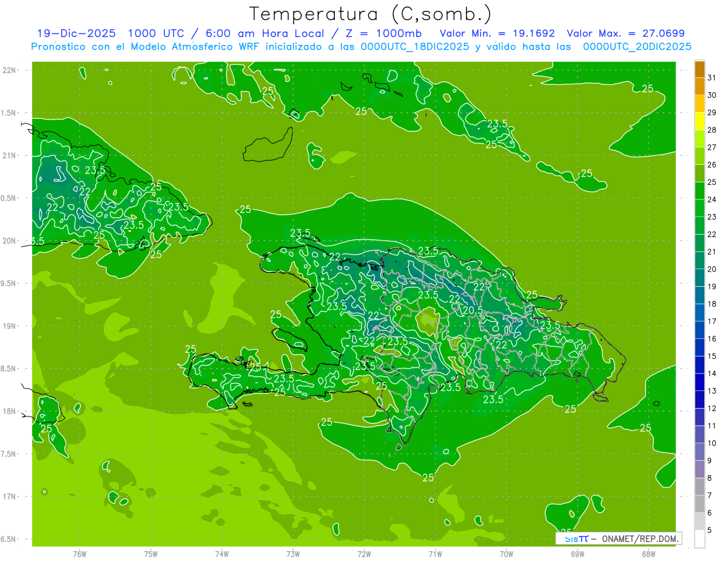Click the "75W" longitude axis label
Viewport: 728px width, 562px height.
[x=151, y=554]
